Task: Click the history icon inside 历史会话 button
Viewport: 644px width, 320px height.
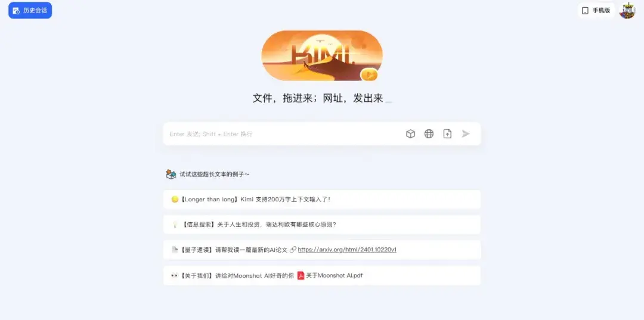Action: (17, 11)
